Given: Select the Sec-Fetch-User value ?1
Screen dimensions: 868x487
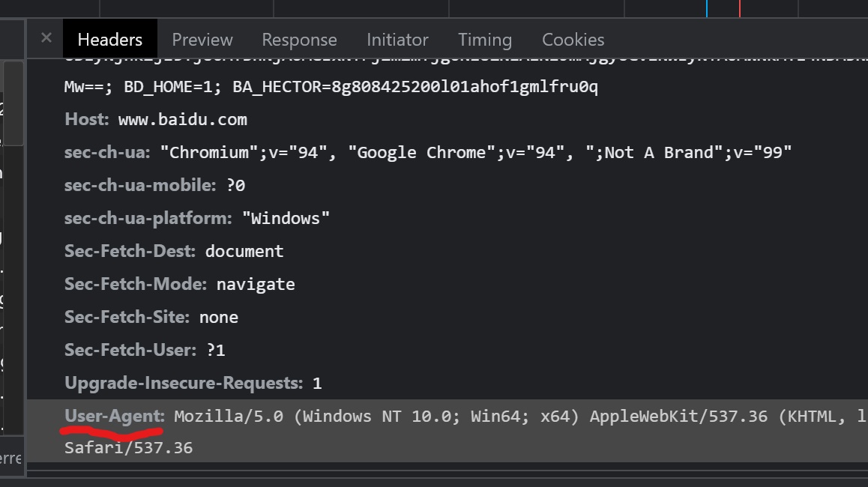Looking at the screenshot, I should (216, 351).
